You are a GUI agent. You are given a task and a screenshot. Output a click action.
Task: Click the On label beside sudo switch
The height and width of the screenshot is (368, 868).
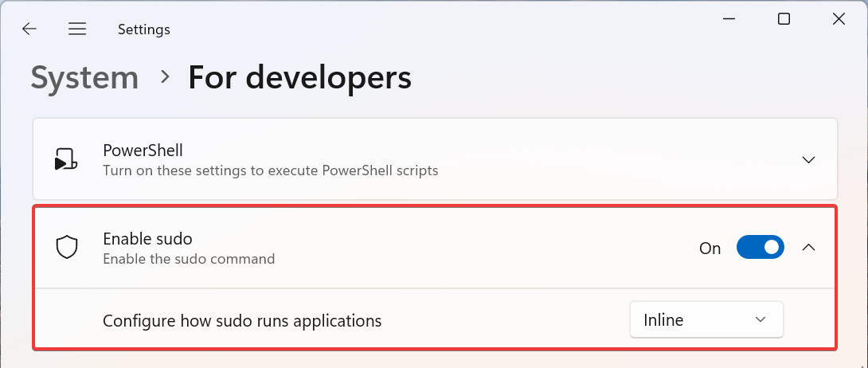pos(710,249)
